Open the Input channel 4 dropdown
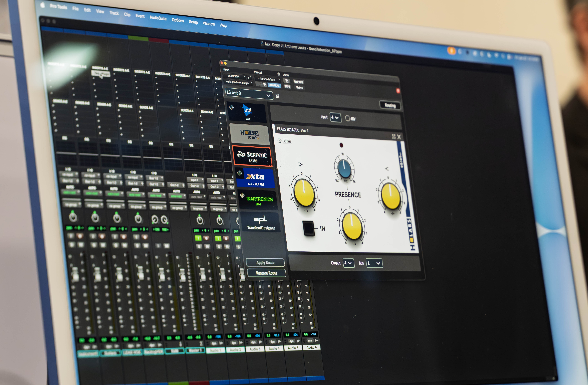 pos(335,118)
